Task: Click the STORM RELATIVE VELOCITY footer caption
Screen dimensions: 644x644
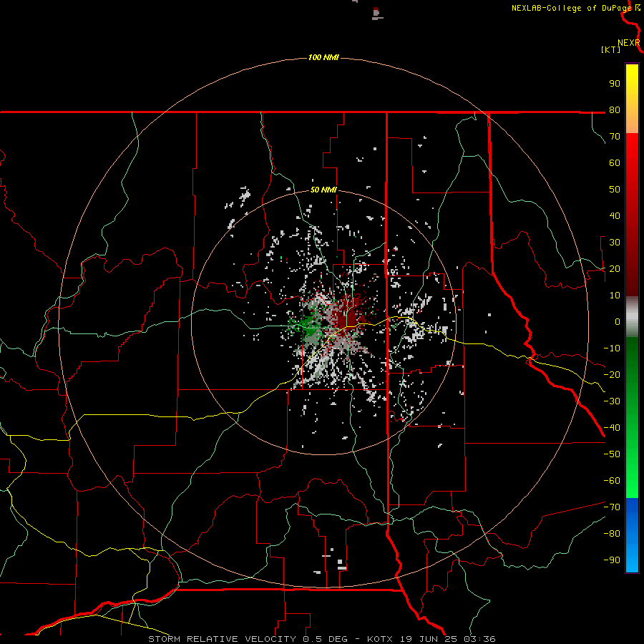Action: point(321,639)
